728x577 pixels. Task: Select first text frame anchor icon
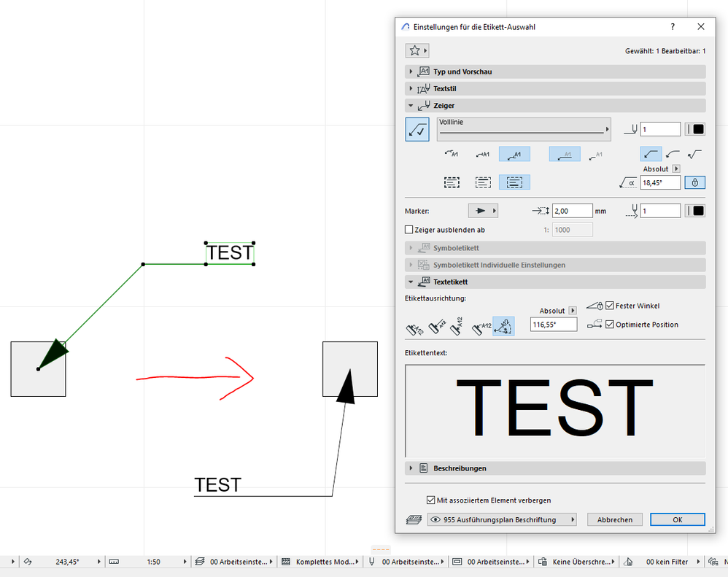[x=452, y=182]
